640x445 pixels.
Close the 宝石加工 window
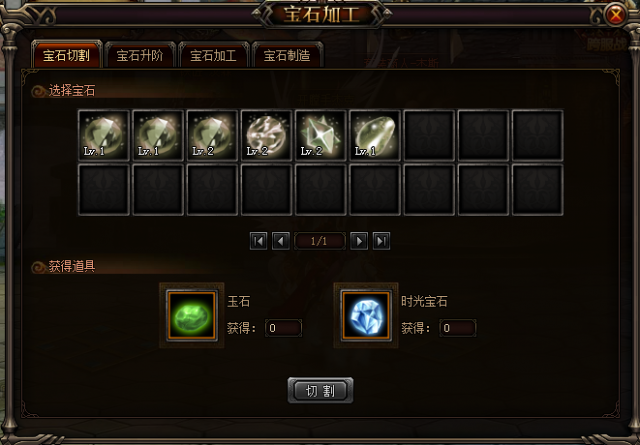616,15
